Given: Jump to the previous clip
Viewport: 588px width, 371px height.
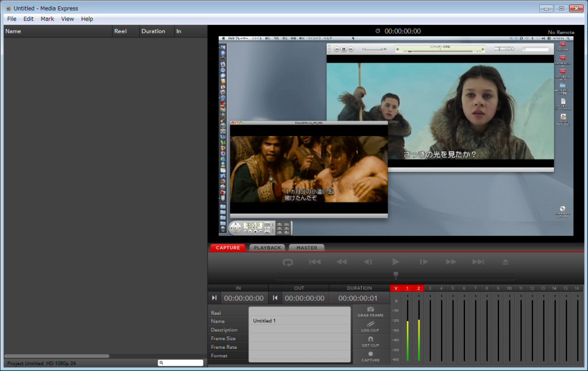Looking at the screenshot, I should pos(315,262).
